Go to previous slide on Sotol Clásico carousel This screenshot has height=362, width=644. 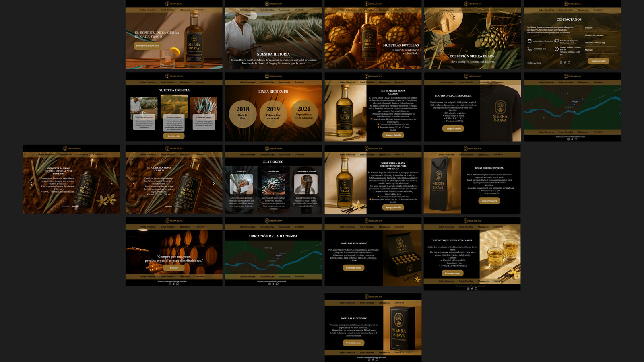pyautogui.click(x=134, y=183)
